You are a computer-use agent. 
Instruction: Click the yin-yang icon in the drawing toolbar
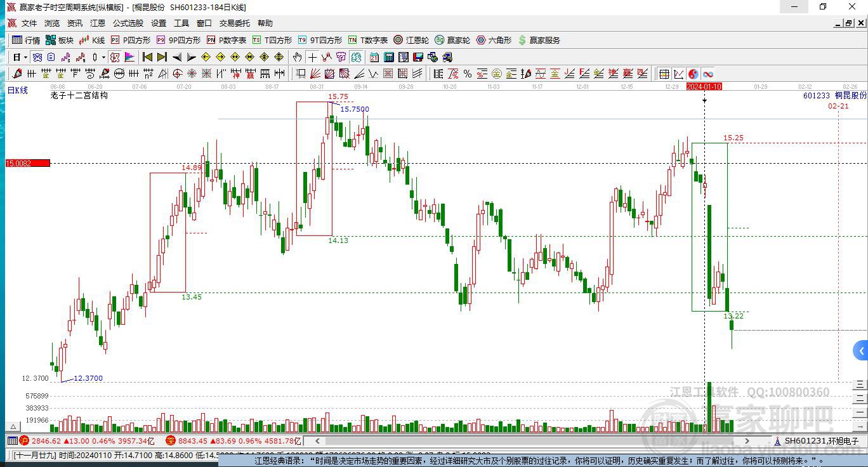pyautogui.click(x=693, y=74)
